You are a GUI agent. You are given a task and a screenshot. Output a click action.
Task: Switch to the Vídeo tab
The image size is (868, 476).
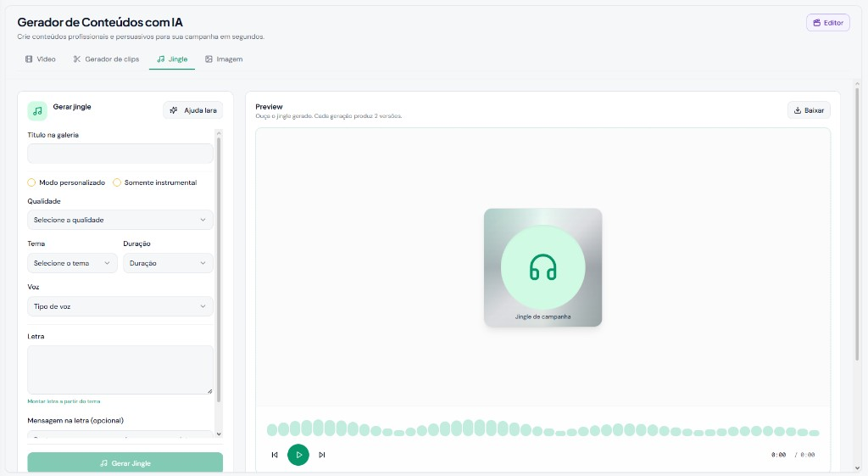(x=41, y=59)
